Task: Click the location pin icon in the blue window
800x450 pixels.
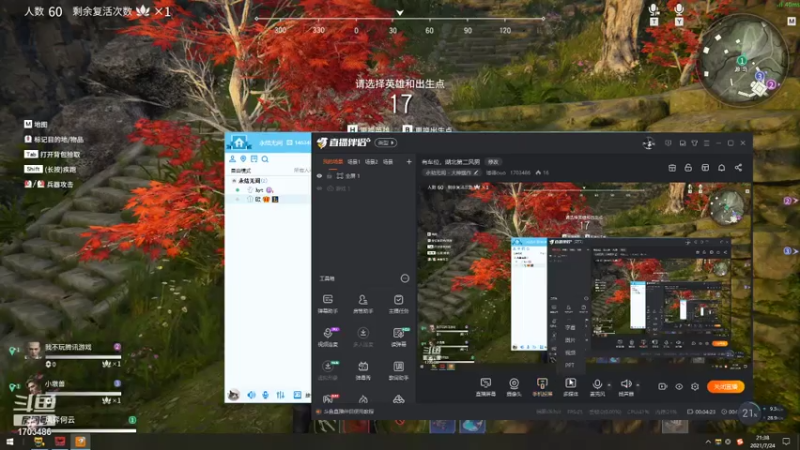Action: [243, 159]
